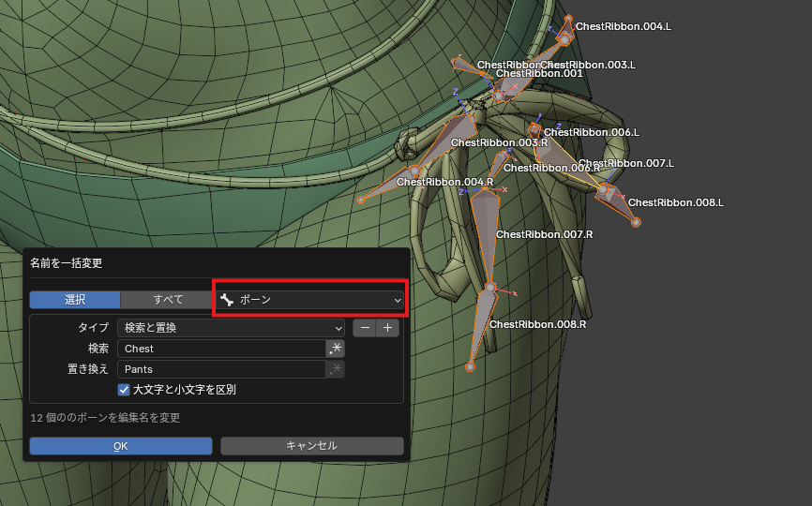Click the キャンセル button
Viewport: 812px width, 506px height.
pyautogui.click(x=311, y=446)
